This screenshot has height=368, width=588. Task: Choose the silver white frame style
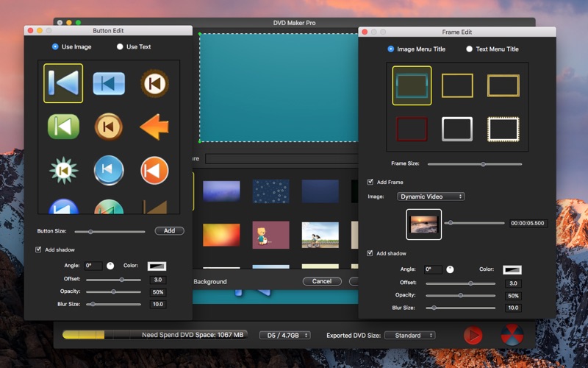[x=457, y=129]
